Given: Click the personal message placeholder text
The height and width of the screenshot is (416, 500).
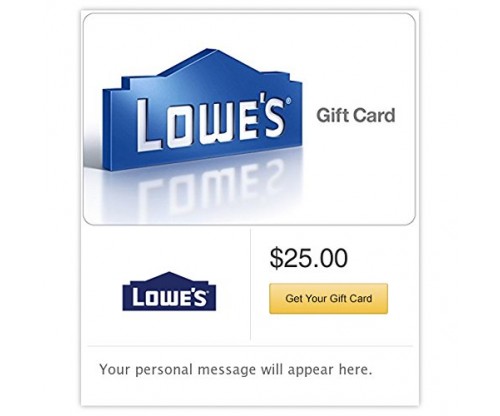Looking at the screenshot, I should [235, 369].
